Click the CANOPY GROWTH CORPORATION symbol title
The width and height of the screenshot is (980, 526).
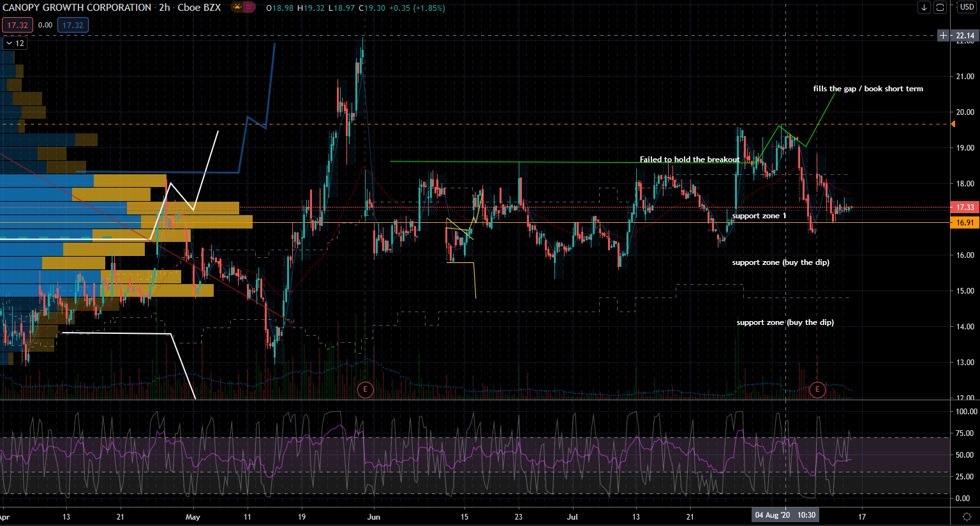(77, 8)
